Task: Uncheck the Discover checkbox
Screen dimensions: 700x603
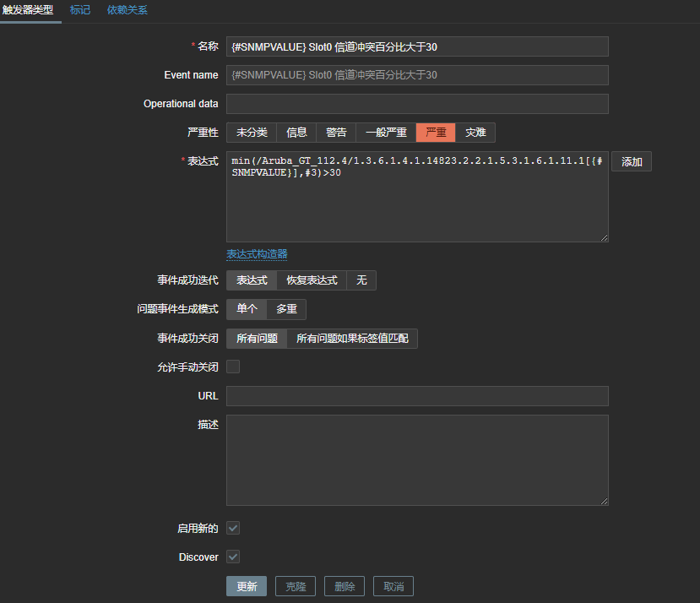Action: pos(233,557)
